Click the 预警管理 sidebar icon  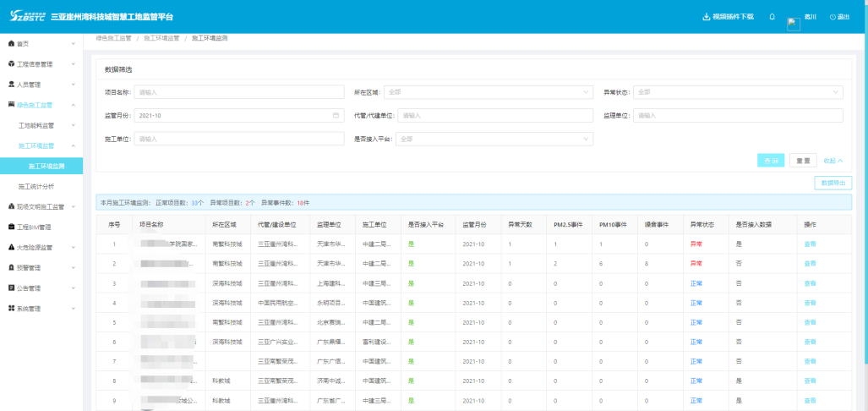11,267
